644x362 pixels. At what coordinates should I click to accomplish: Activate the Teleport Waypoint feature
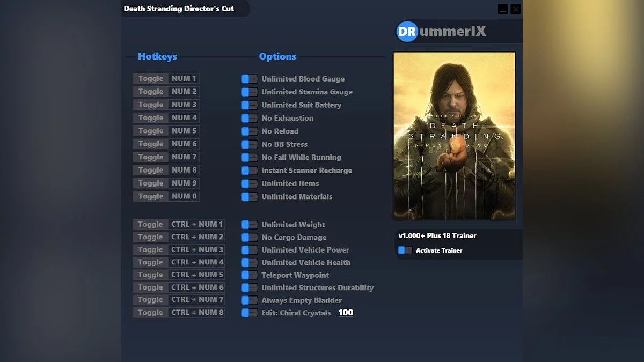[249, 275]
